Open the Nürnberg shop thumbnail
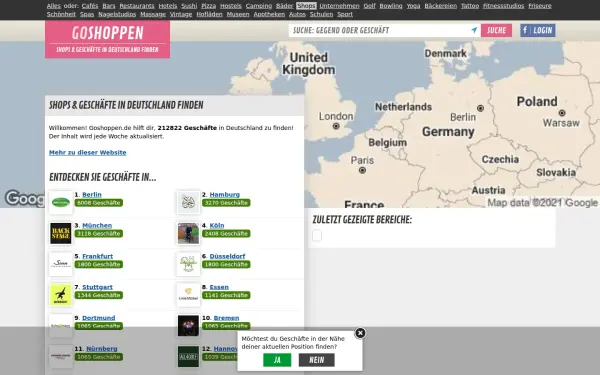 click(61, 357)
